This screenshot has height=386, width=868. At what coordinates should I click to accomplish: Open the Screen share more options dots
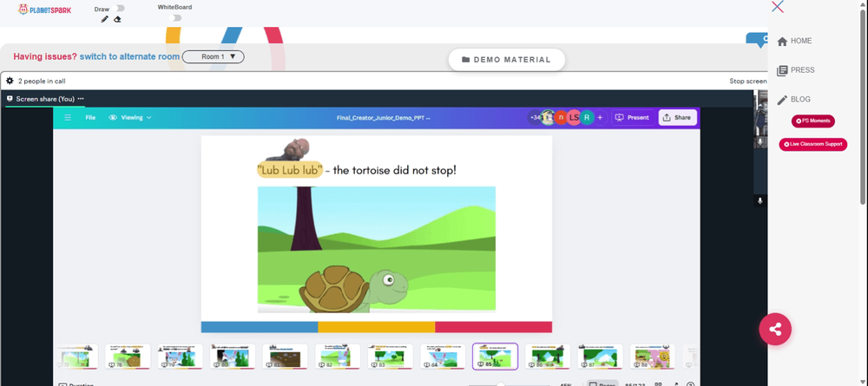click(x=81, y=98)
